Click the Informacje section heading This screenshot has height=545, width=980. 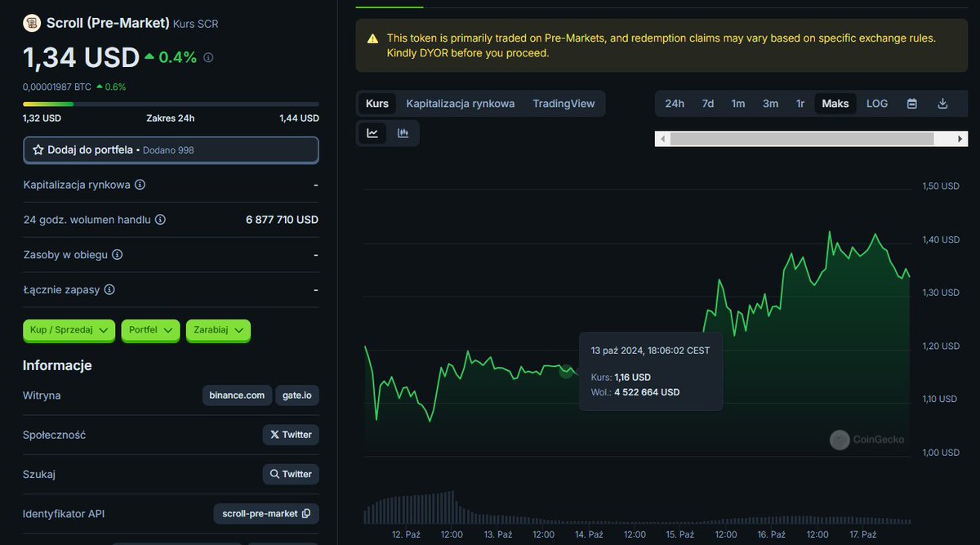pyautogui.click(x=57, y=365)
